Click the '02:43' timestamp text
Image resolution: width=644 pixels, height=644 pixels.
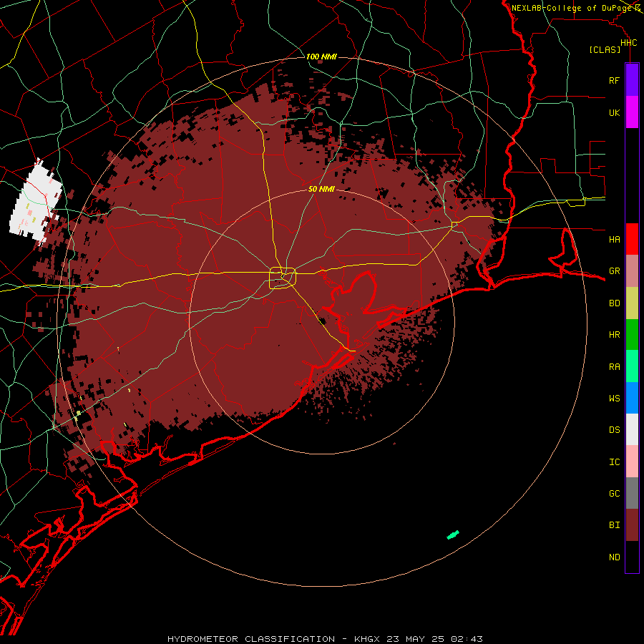pyautogui.click(x=467, y=639)
